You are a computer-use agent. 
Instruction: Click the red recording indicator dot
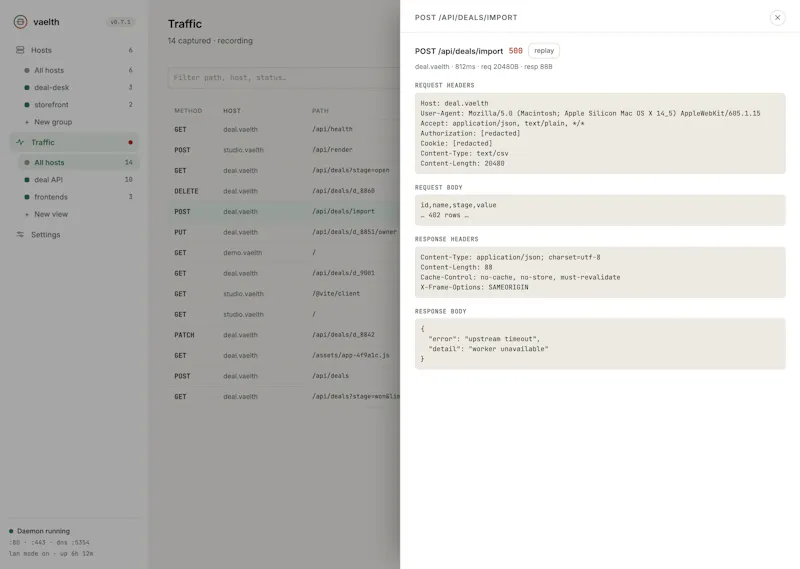(131, 142)
